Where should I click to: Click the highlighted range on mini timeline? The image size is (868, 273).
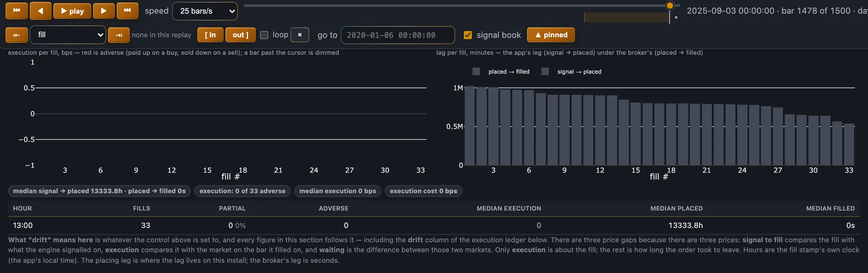point(627,17)
